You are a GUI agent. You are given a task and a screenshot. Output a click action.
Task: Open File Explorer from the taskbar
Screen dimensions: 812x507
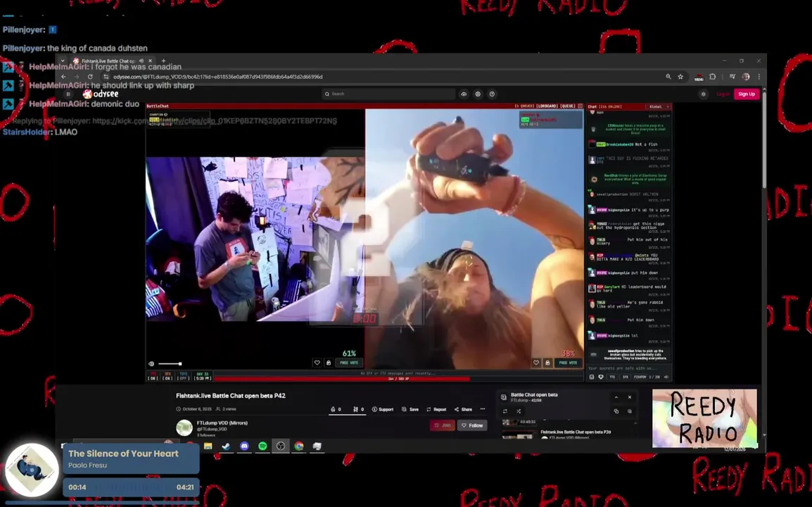(208, 446)
